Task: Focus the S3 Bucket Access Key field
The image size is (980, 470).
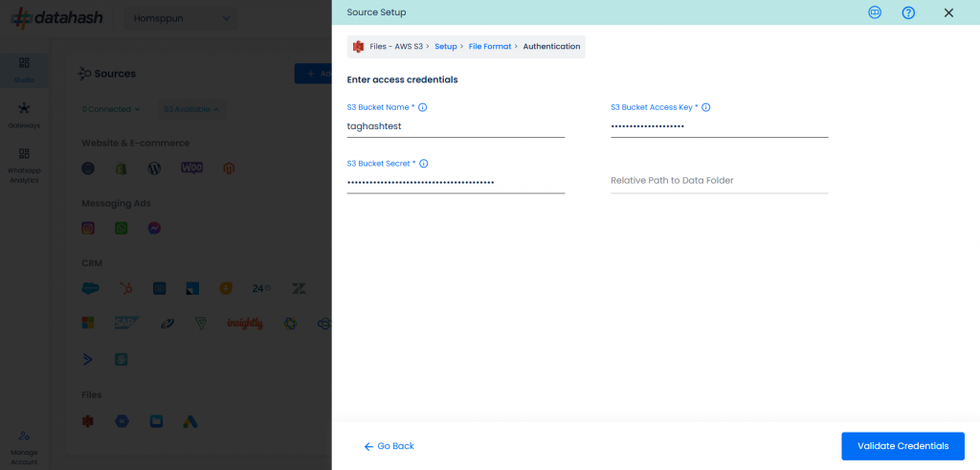Action: pos(719,125)
